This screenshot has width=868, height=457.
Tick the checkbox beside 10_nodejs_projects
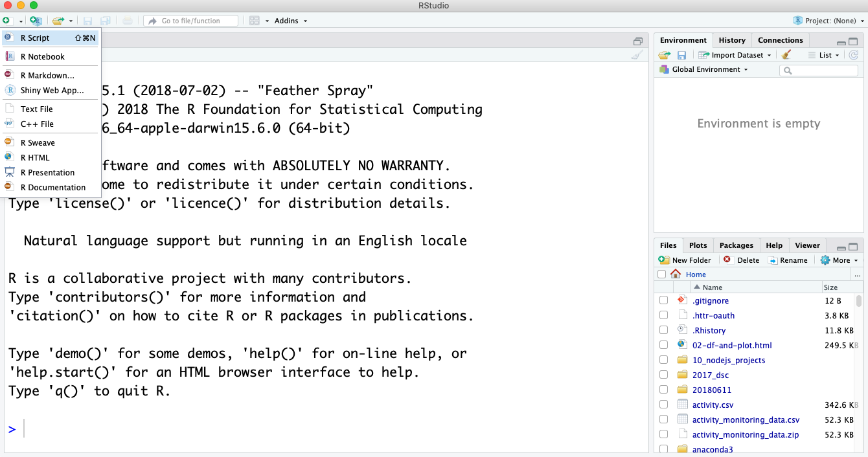click(663, 360)
